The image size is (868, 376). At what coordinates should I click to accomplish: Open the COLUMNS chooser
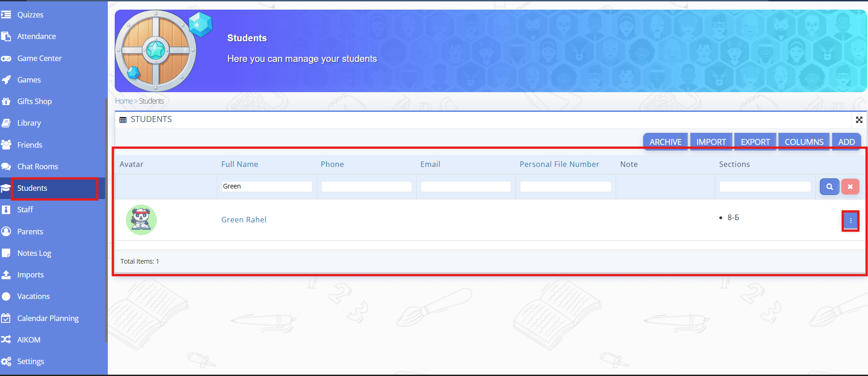pyautogui.click(x=804, y=142)
